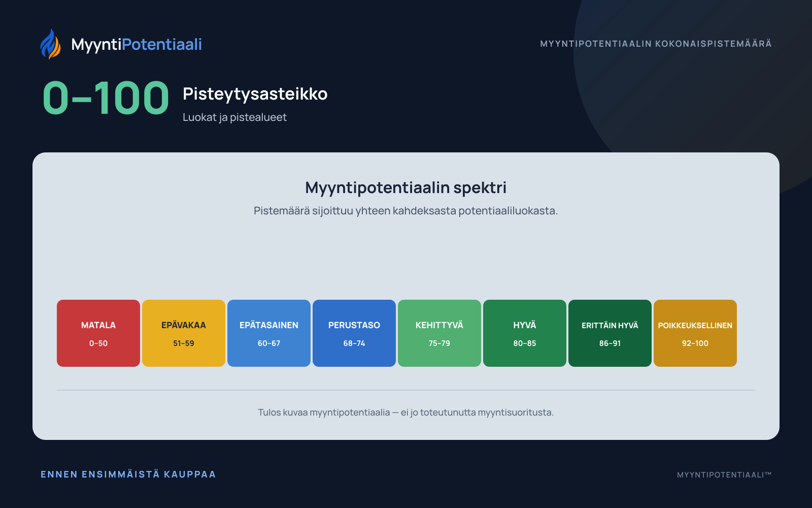This screenshot has width=812, height=508.
Task: Click the MyyntiPotentiaali flame logo icon
Action: [x=51, y=44]
